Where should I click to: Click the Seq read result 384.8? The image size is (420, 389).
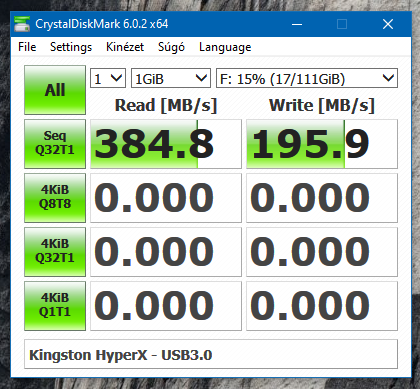[x=166, y=144]
